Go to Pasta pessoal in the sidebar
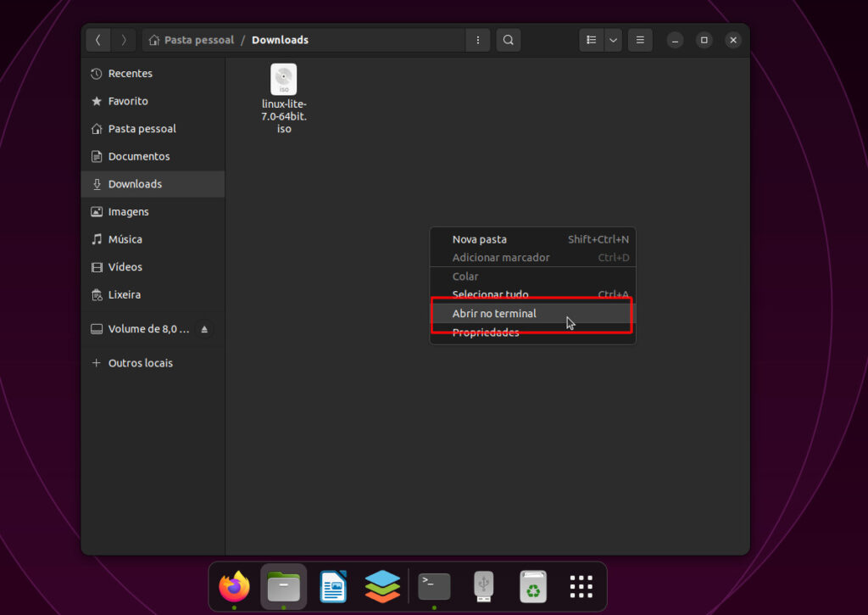Screen dimensions: 868x615 [153, 129]
